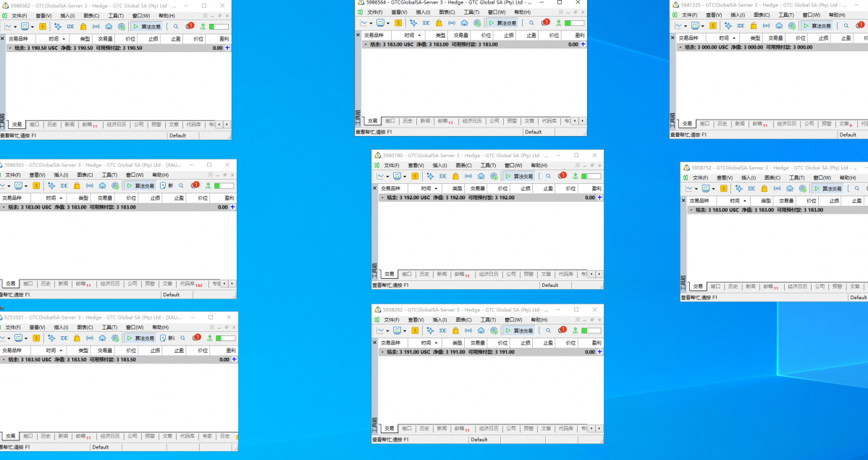Image resolution: width=868 pixels, height=460 pixels.
Task: Open the notification icon with red badge in window 5960180
Action: pos(562,176)
